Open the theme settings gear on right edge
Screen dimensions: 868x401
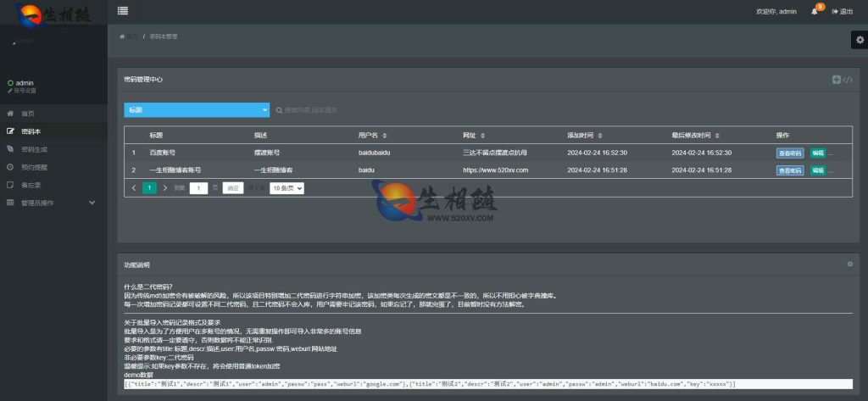point(860,40)
